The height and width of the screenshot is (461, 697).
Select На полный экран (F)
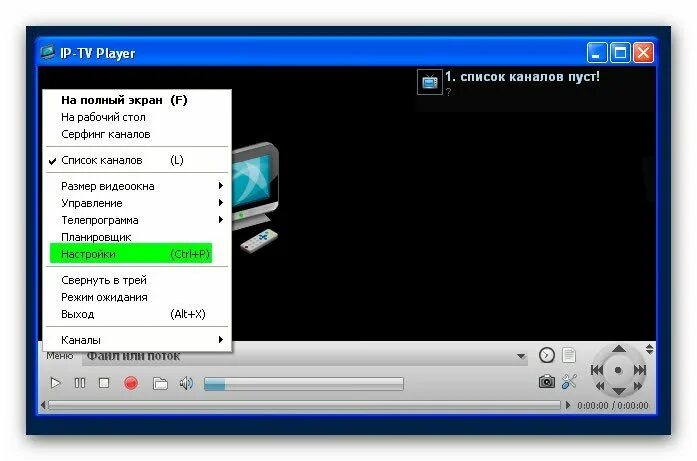tap(137, 100)
